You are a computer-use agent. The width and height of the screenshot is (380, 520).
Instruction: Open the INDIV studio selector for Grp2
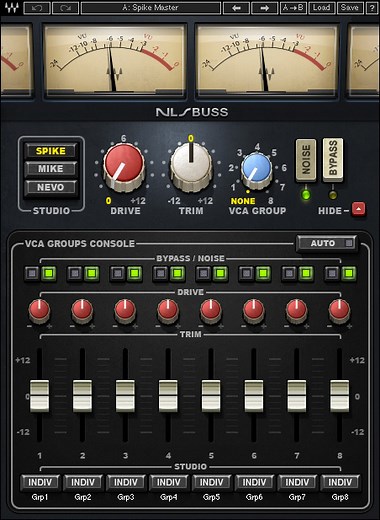[83, 482]
